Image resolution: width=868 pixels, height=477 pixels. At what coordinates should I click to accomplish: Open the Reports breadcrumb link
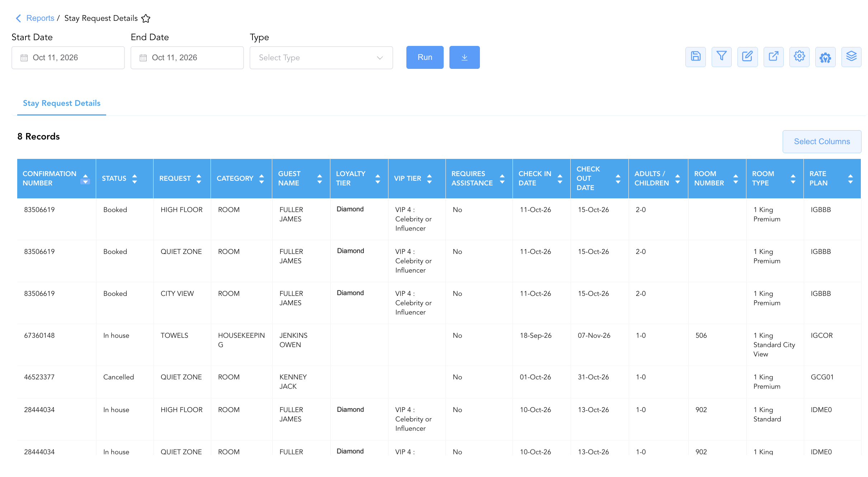click(x=40, y=18)
